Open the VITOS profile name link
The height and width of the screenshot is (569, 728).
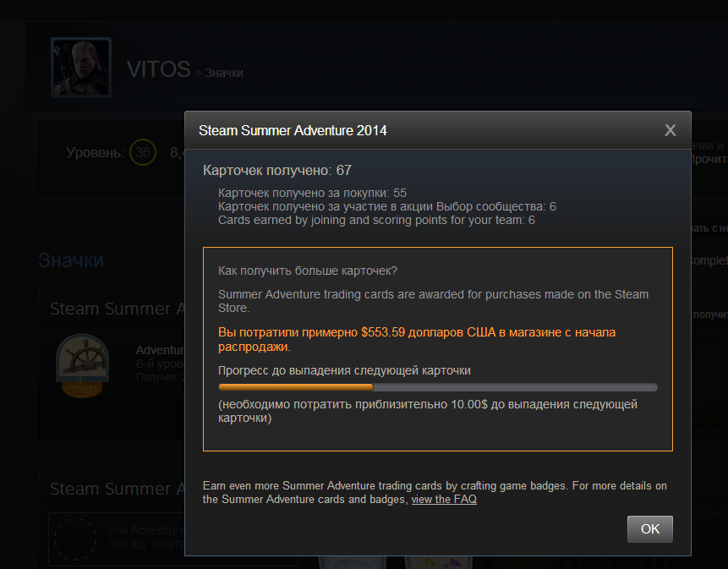pos(159,69)
